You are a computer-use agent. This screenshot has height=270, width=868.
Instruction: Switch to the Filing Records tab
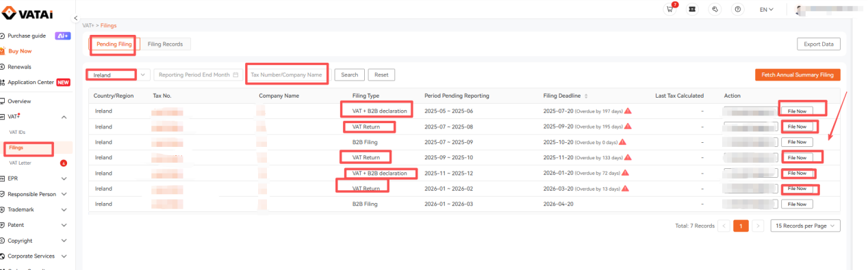pyautogui.click(x=165, y=44)
